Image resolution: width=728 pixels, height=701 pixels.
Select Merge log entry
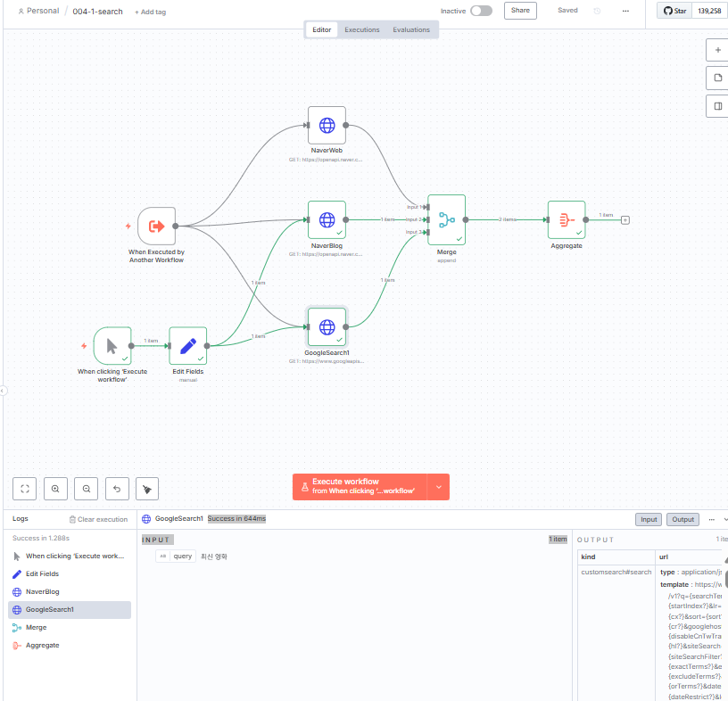pyautogui.click(x=70, y=628)
